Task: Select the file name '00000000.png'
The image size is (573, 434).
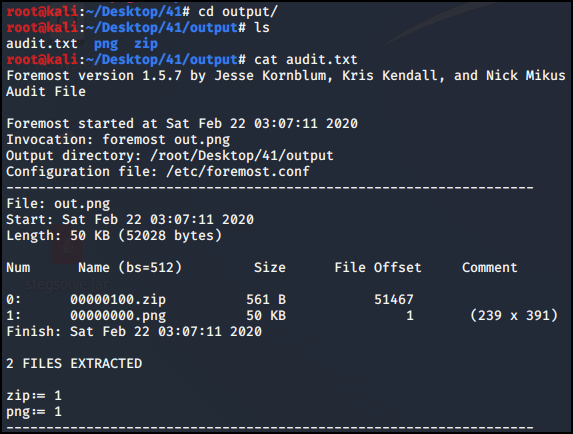Action: [x=118, y=316]
